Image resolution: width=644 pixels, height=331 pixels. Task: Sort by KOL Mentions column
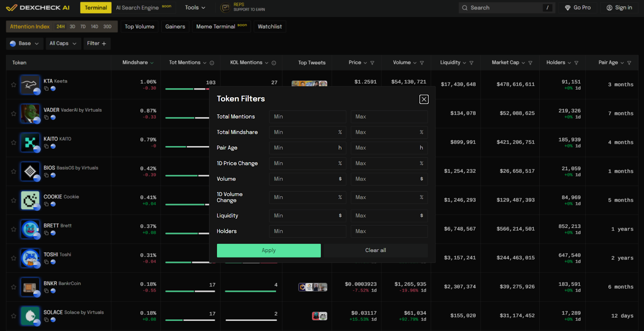[x=249, y=62]
